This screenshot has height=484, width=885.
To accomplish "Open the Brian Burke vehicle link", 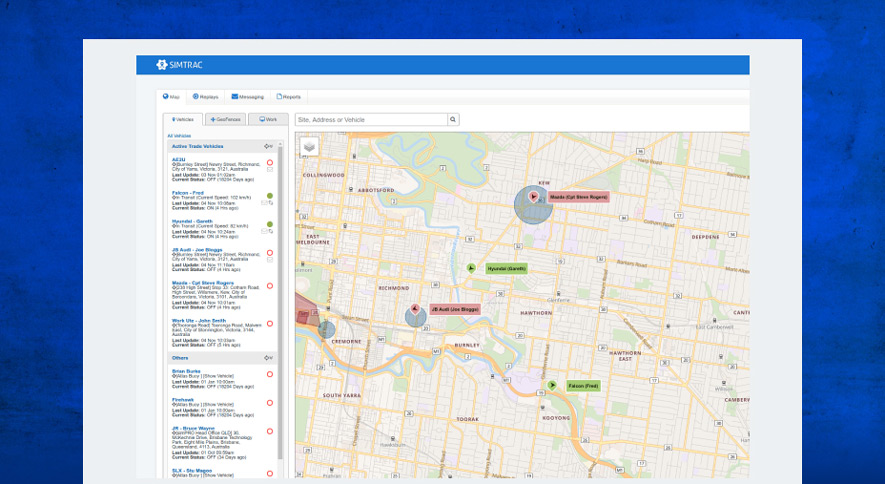I will (186, 371).
